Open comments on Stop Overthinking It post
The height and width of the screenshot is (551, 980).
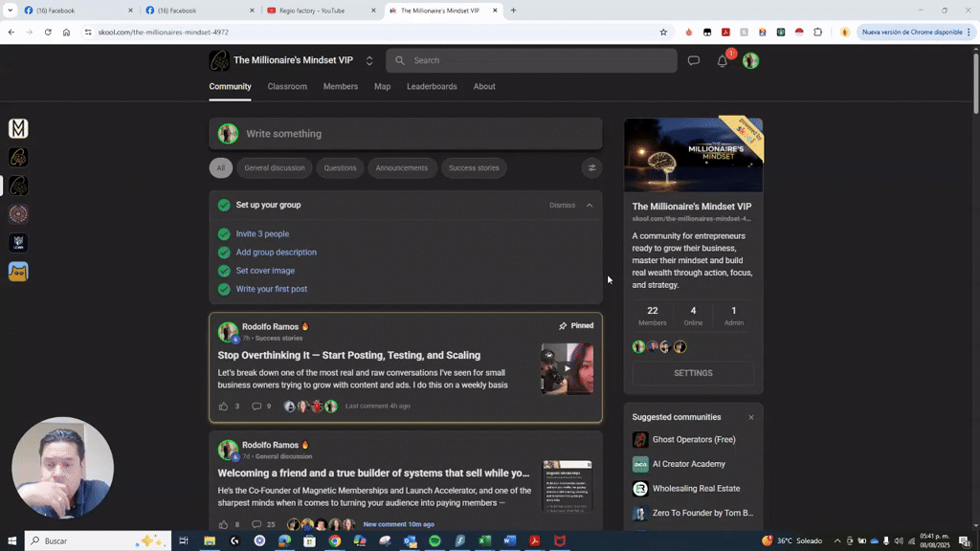tap(256, 406)
